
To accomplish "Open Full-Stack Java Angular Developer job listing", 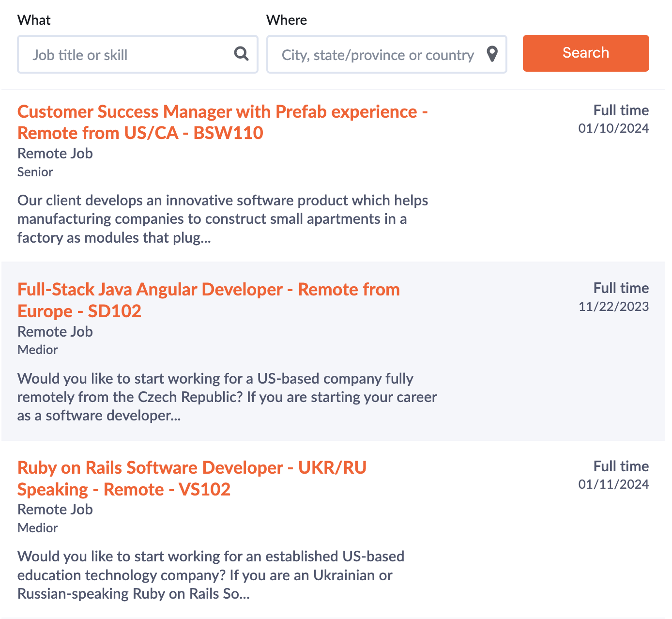I will click(209, 300).
